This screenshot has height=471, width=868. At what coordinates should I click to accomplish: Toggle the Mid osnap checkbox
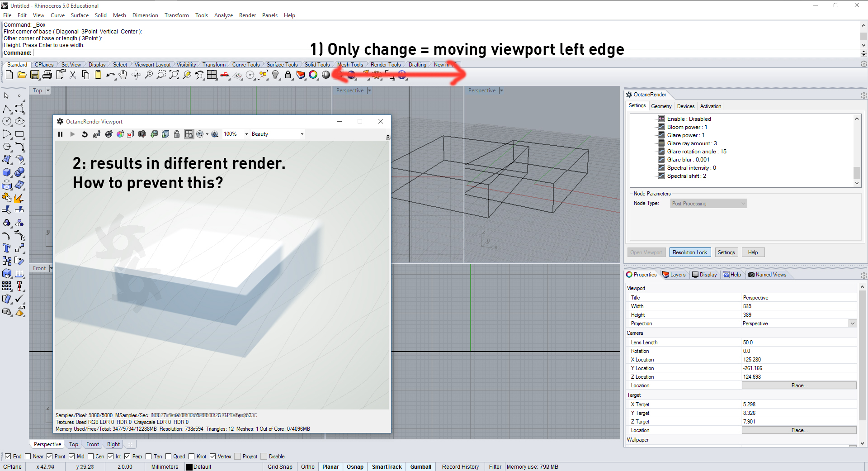coord(71,457)
